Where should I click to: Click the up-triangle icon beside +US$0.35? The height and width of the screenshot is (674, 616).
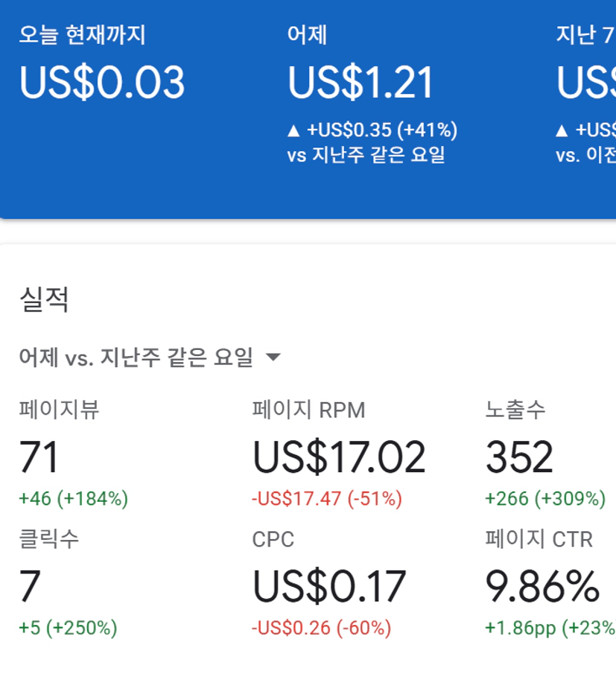(x=293, y=131)
